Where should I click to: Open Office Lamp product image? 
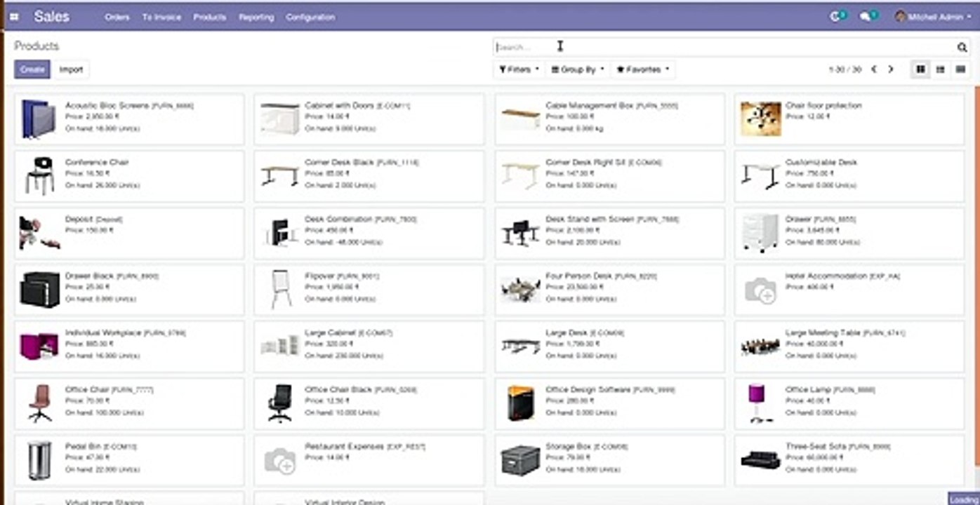(760, 403)
